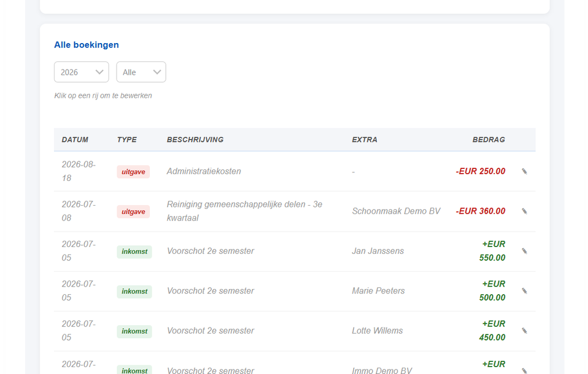The width and height of the screenshot is (588, 374).
Task: Edit the Marie Peeters booking via pencil
Action: (524, 291)
